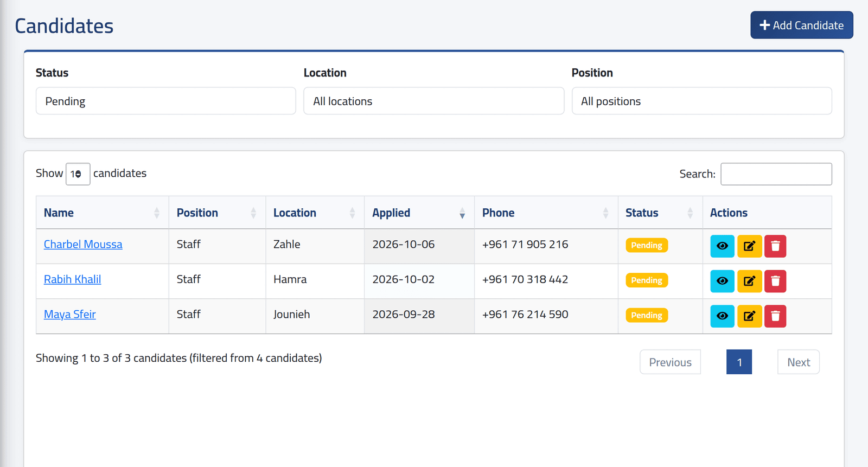Image resolution: width=868 pixels, height=467 pixels.
Task: Focus the candidates Search field
Action: (x=776, y=174)
